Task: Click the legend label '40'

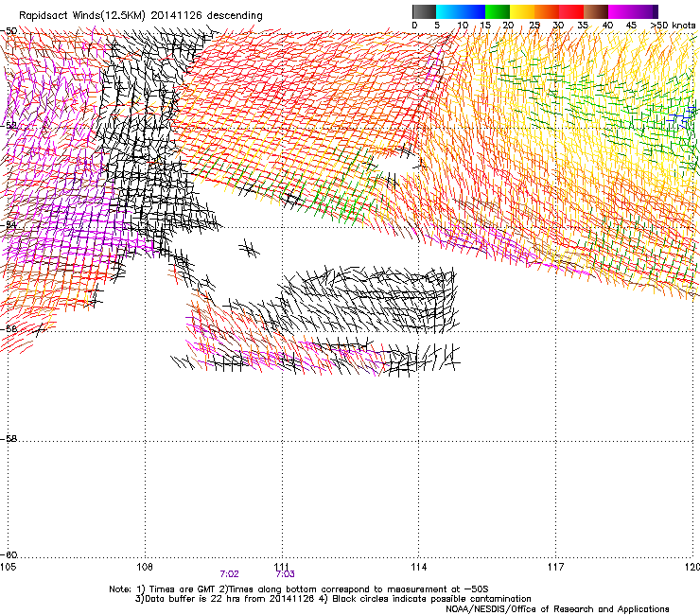Action: pyautogui.click(x=607, y=25)
